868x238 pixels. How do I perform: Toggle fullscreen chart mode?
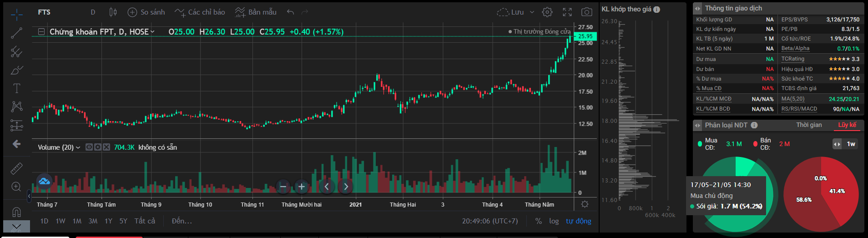(567, 12)
